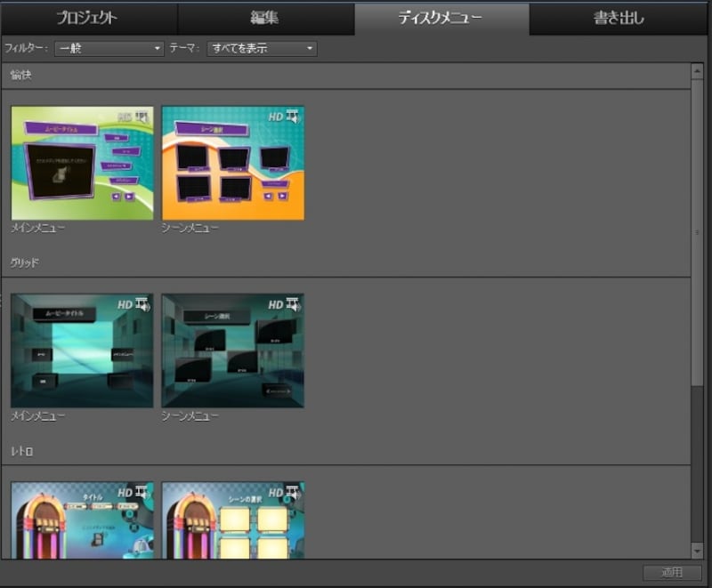Select the 愉快 メインメニュー template thumbnail
712x588 pixels.
click(x=82, y=163)
